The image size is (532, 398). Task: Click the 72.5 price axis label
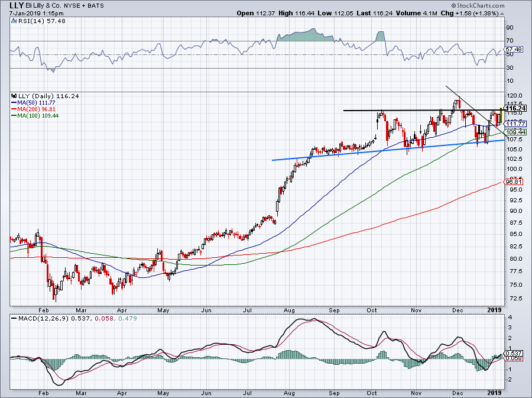(515, 298)
